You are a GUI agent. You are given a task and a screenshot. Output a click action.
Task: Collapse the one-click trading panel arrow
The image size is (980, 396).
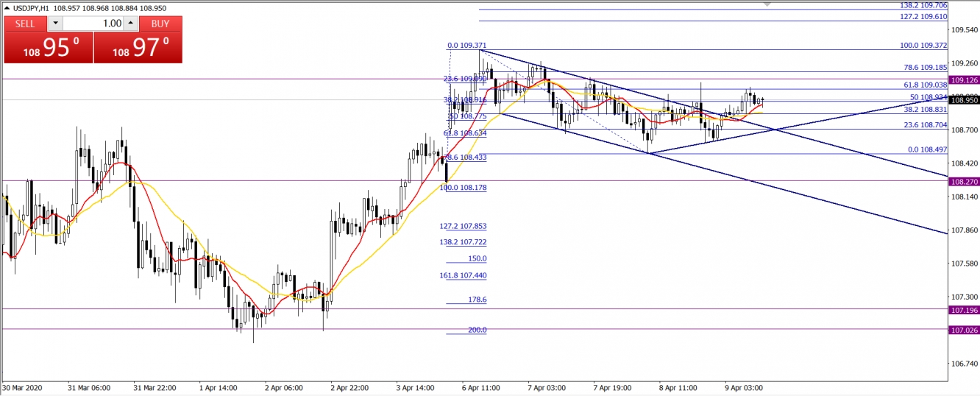point(7,7)
